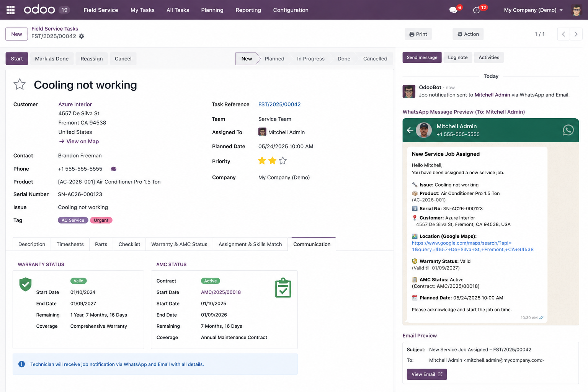Switch to the Checklist tab

129,244
